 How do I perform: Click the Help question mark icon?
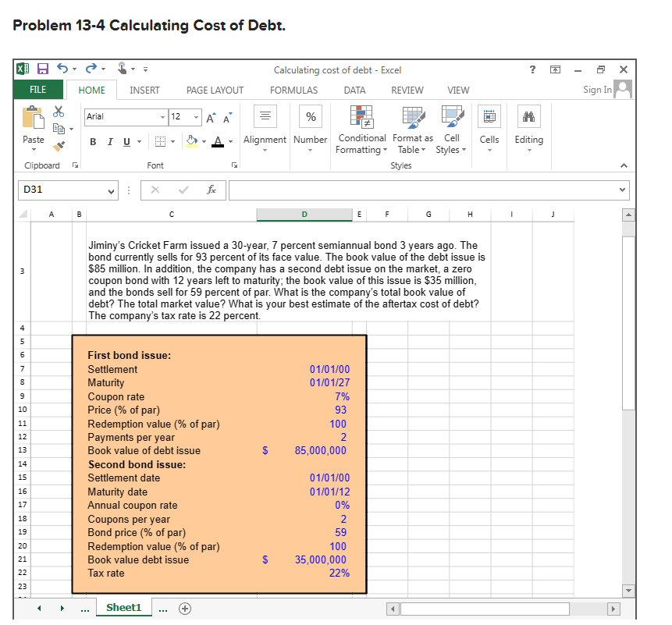pos(532,69)
